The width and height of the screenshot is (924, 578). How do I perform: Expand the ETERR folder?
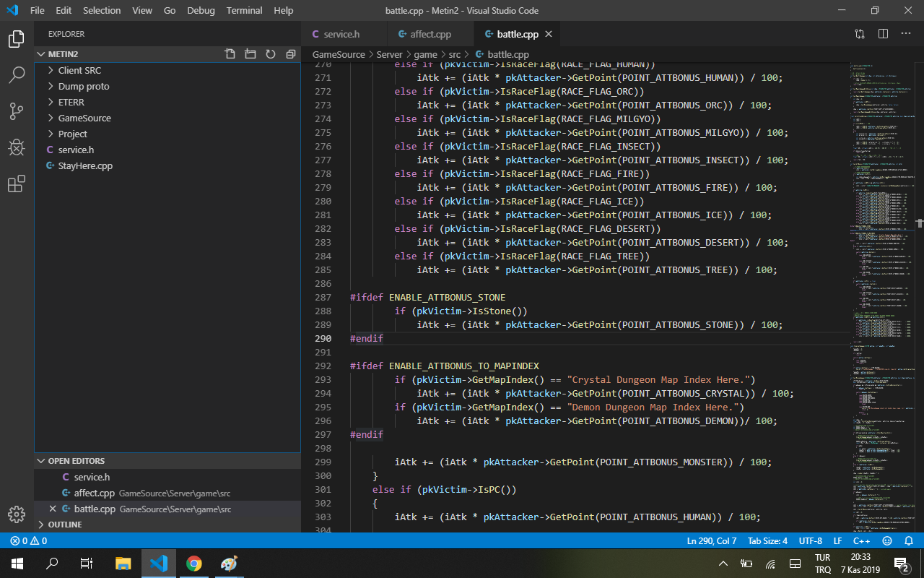click(x=71, y=102)
